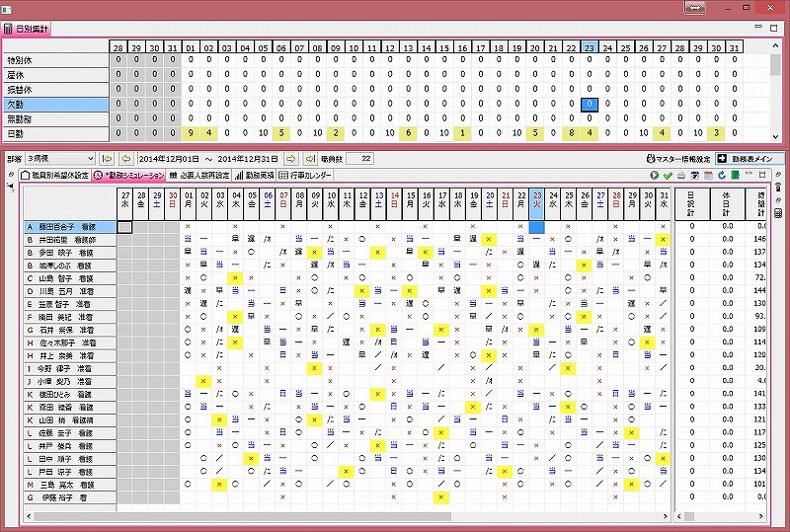Click the blue refresh arrow icon
Viewport: 790px width, 532px height.
pos(722,176)
